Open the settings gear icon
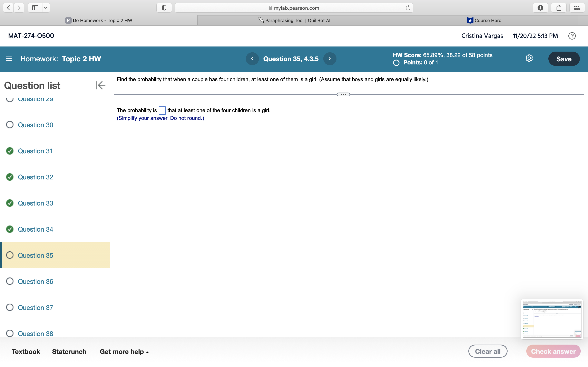 529,58
